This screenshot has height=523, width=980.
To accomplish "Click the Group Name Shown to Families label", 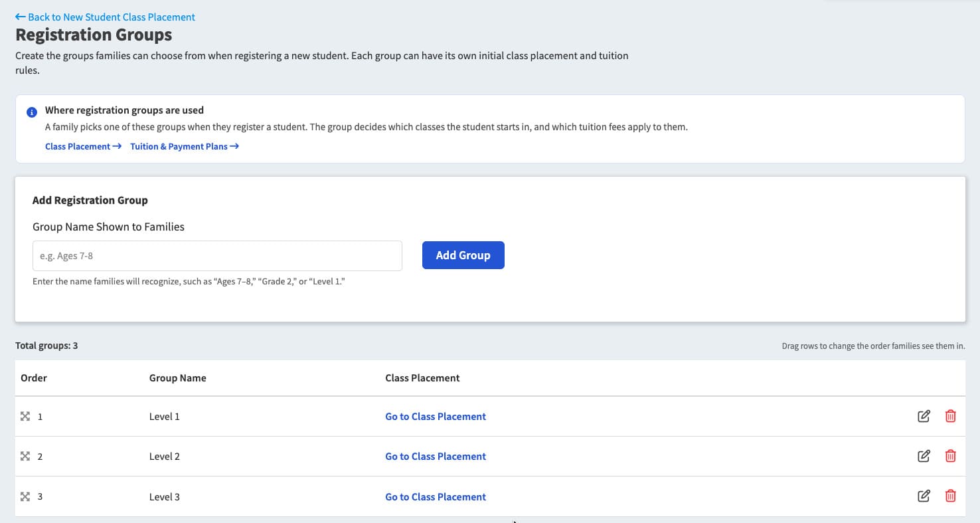I will click(108, 227).
